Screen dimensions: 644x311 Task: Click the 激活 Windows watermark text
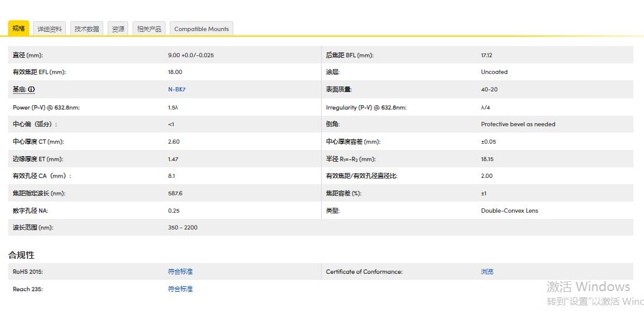pos(588,287)
